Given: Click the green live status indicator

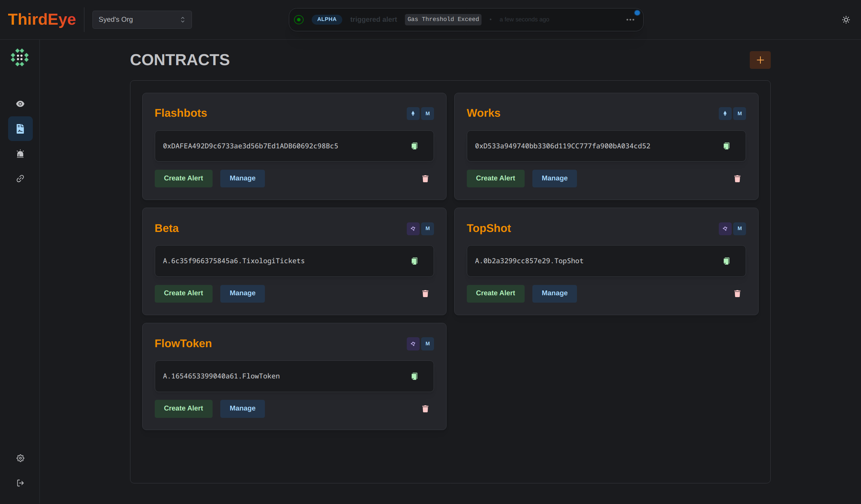Looking at the screenshot, I should click(x=299, y=20).
